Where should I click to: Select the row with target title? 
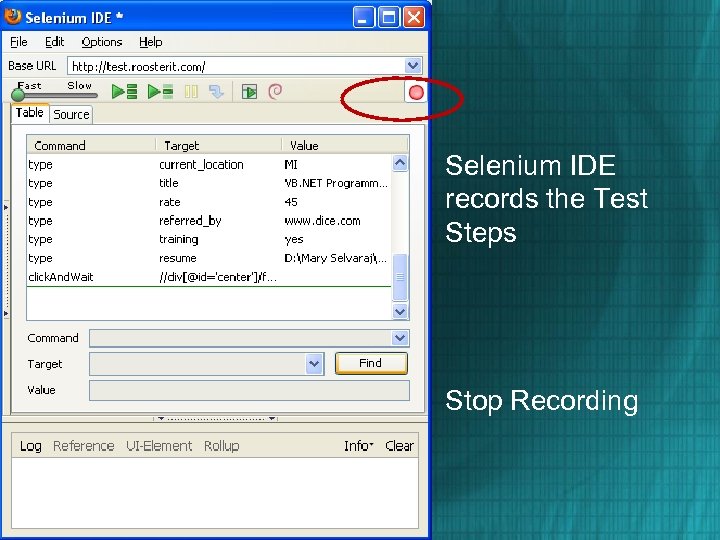(x=209, y=183)
